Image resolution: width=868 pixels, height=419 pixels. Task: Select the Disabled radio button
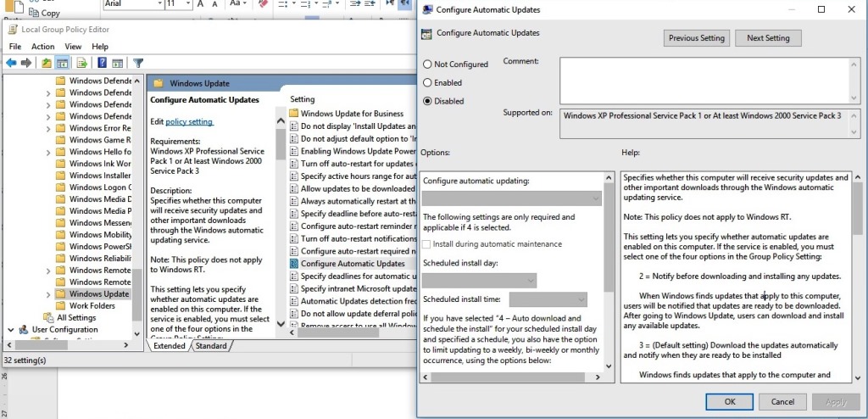(x=427, y=101)
